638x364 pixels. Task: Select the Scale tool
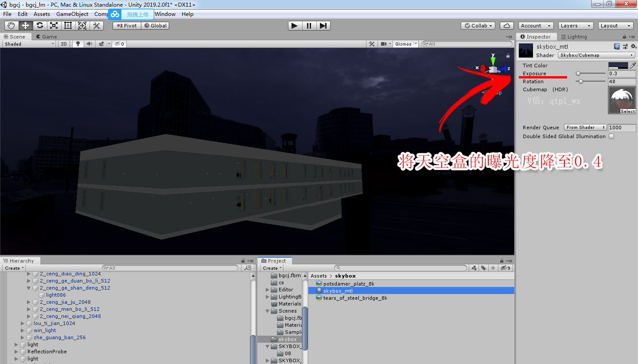click(x=54, y=26)
